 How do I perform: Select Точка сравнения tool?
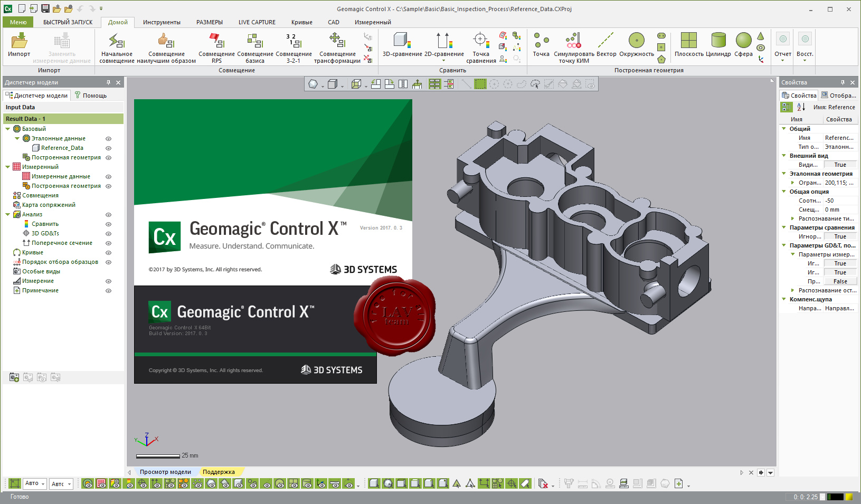[481, 47]
